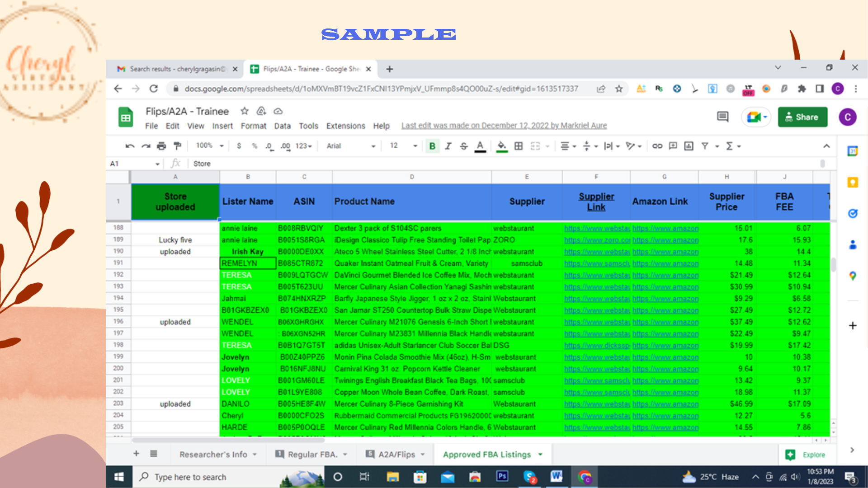Expand the Approved FBA Listings tab menu

pos(541,455)
